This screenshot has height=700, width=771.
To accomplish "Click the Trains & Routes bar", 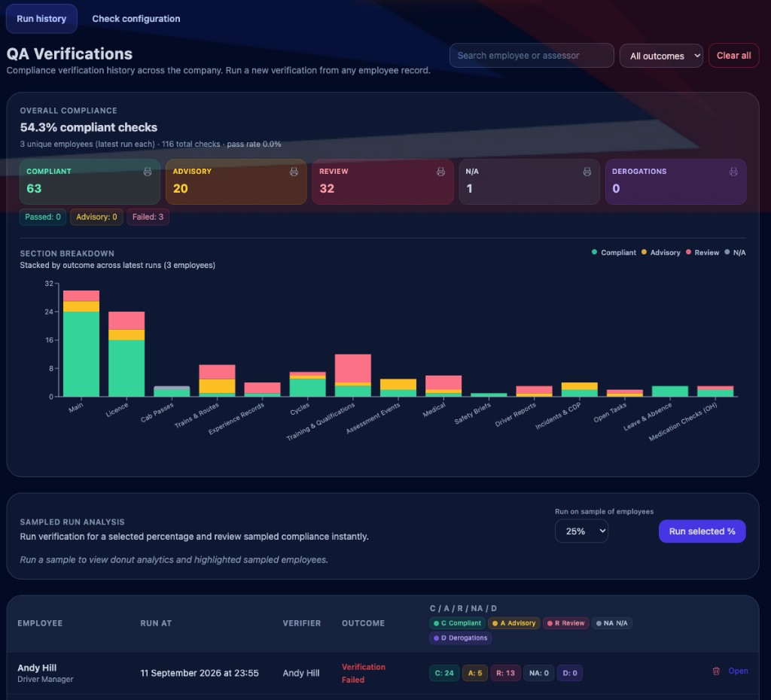I will [217, 380].
